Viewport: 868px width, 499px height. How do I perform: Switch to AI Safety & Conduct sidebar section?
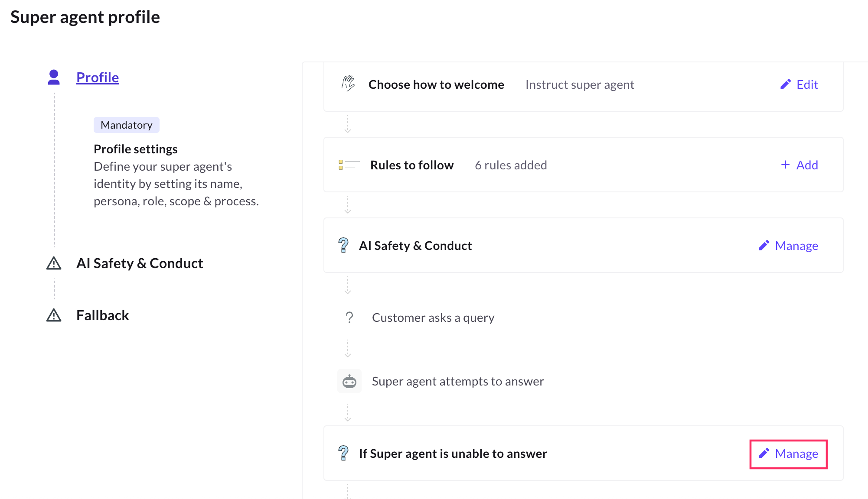(139, 263)
